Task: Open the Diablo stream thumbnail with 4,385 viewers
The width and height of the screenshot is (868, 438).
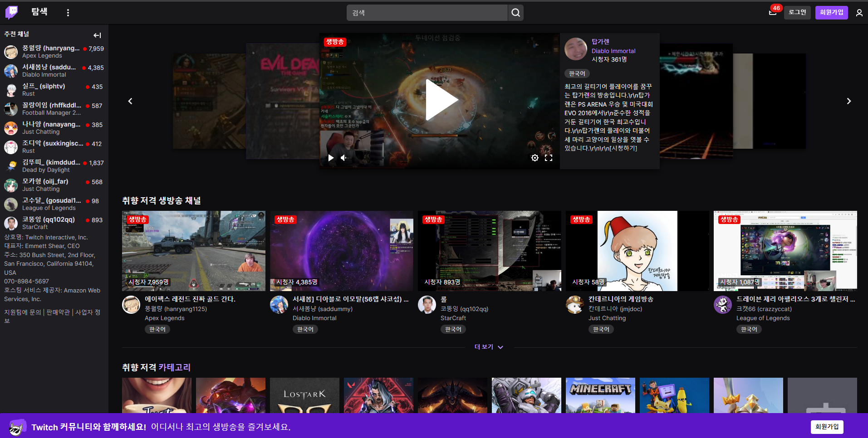Action: [342, 251]
